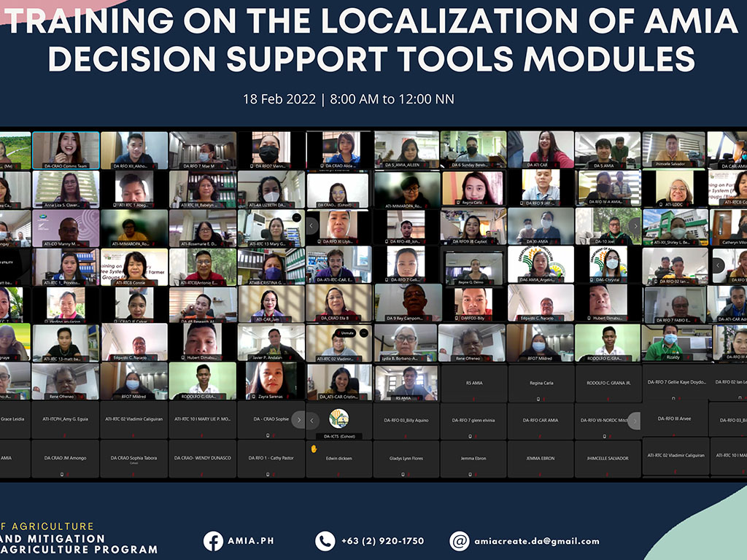
Task: Select the DA CRAO JM Amongo name tile
Action: pyautogui.click(x=65, y=459)
